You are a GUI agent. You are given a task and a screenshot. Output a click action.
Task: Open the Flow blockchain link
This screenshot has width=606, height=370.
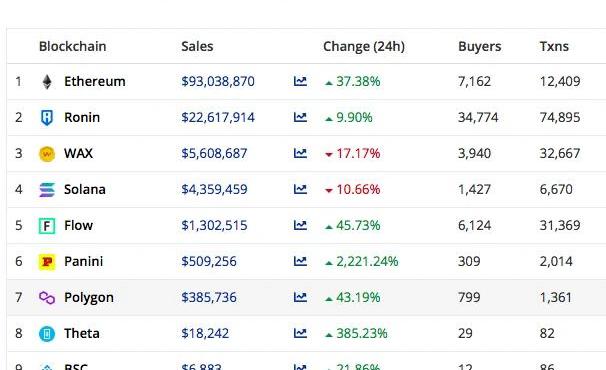(78, 225)
